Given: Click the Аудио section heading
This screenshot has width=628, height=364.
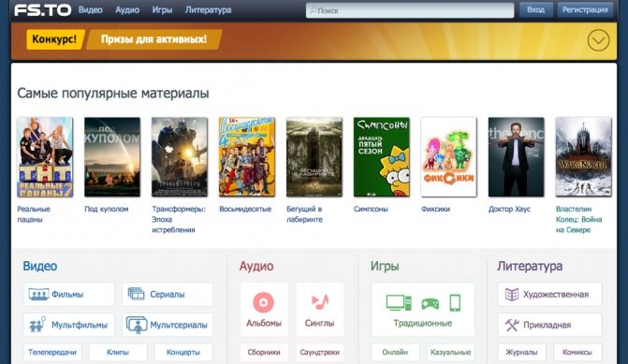Looking at the screenshot, I should click(x=256, y=267).
